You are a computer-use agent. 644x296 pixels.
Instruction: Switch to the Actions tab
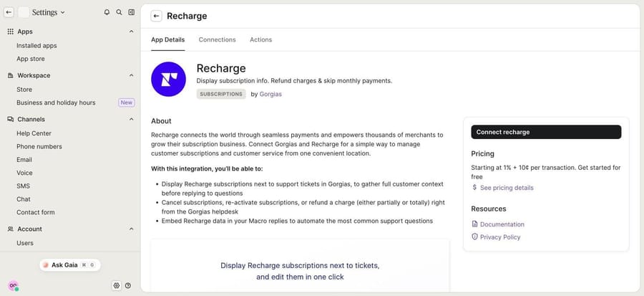pos(260,40)
